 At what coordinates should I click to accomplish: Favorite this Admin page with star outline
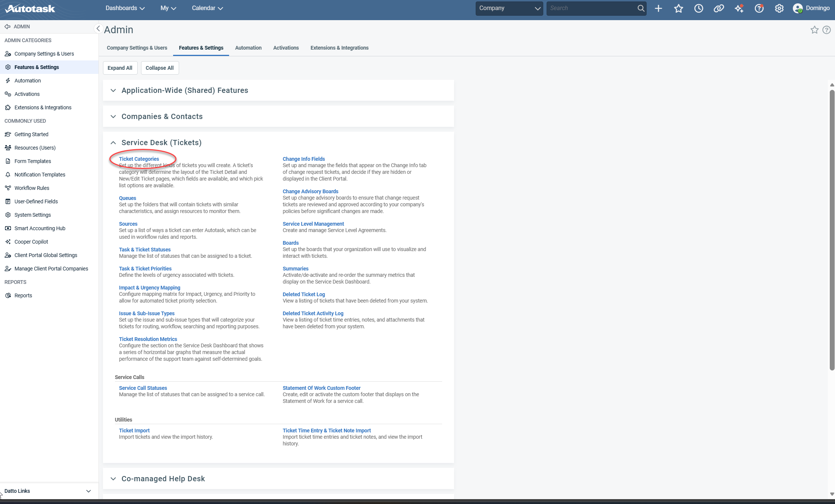814,30
